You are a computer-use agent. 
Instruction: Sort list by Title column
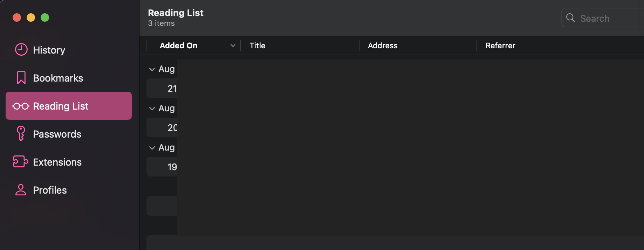(258, 46)
